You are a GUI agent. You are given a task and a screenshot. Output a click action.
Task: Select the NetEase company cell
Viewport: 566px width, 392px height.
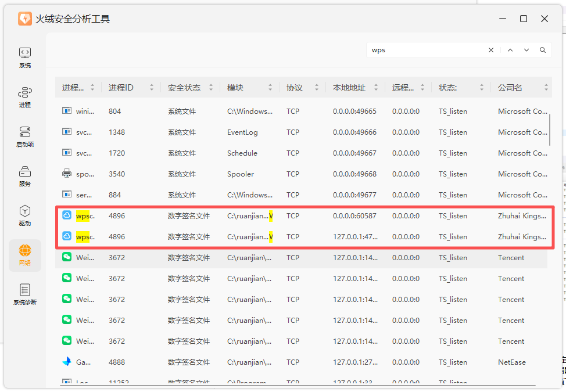pos(512,362)
